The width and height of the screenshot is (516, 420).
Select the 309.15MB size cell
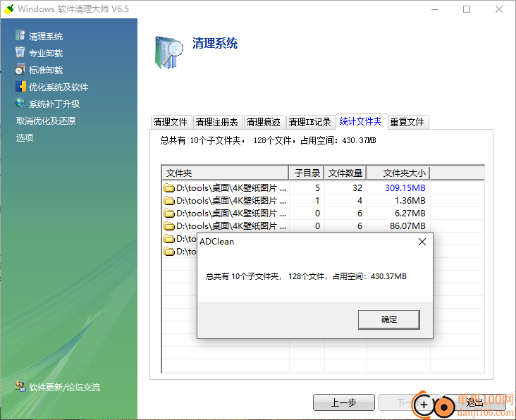[x=405, y=188]
